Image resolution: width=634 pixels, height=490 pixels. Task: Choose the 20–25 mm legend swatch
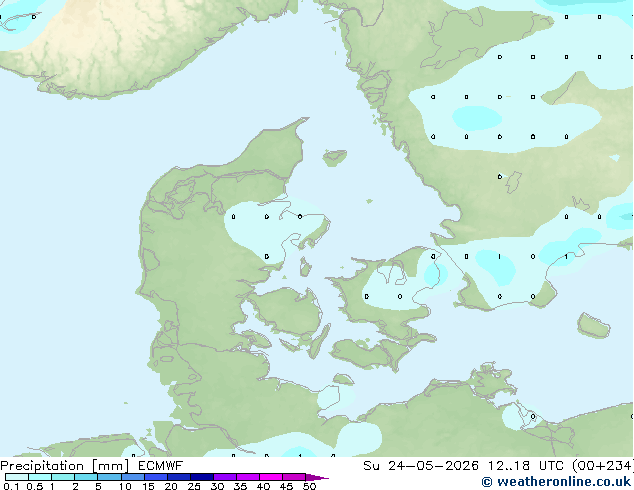pyautogui.click(x=178, y=477)
